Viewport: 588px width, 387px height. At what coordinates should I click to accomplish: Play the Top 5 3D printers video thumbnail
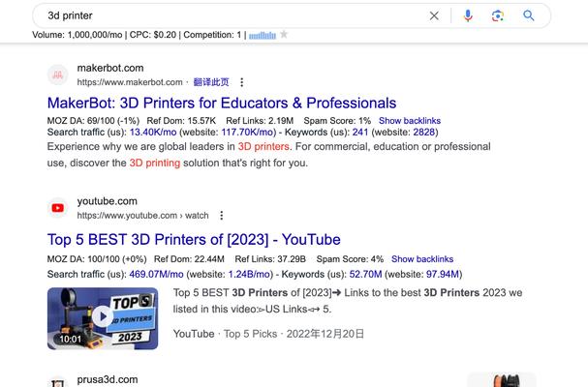pyautogui.click(x=103, y=318)
